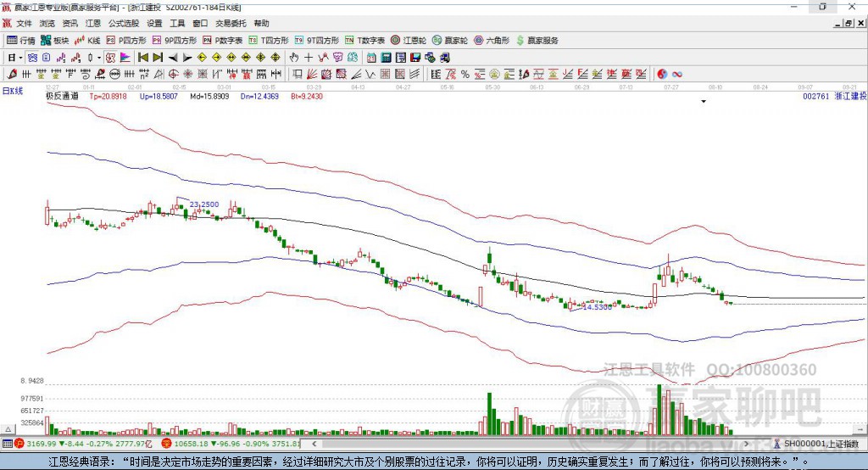The width and height of the screenshot is (868, 470).
Task: Select the hand pan tool
Action: coord(293,58)
